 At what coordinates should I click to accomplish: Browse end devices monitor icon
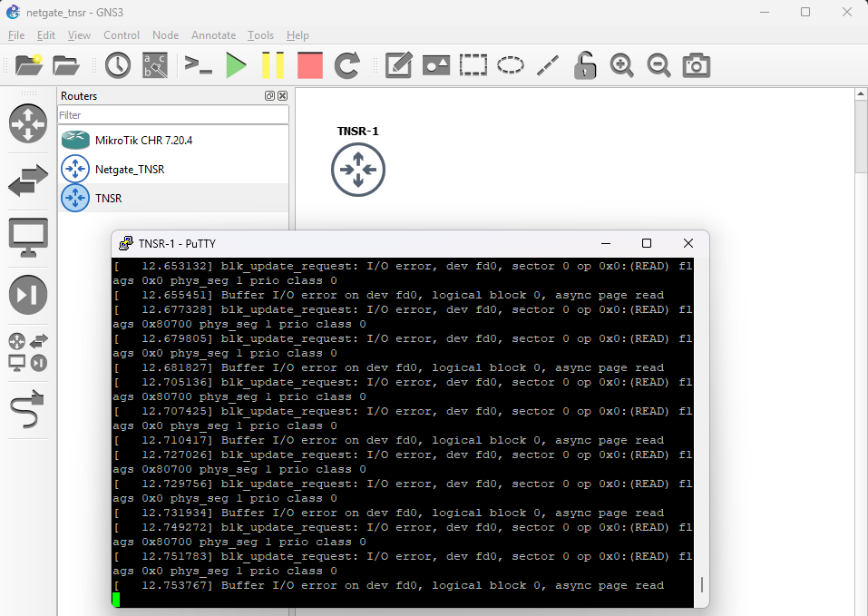(27, 238)
